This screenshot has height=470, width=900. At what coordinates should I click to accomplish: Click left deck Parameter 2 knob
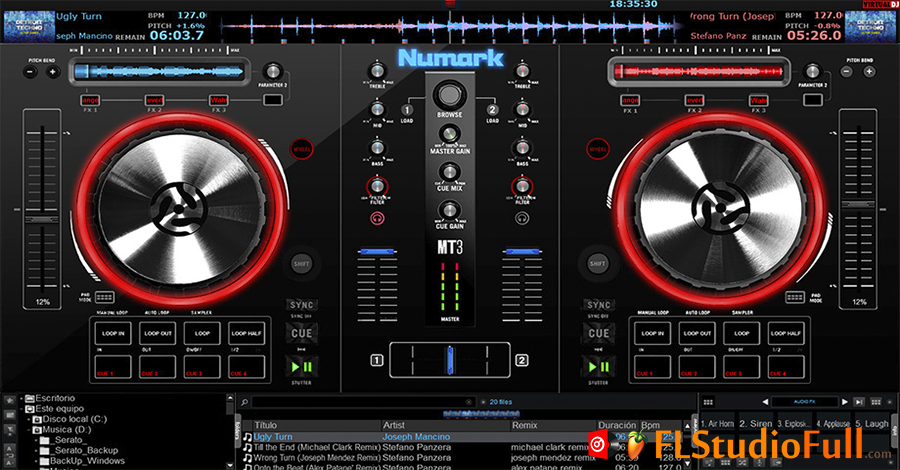(x=273, y=72)
